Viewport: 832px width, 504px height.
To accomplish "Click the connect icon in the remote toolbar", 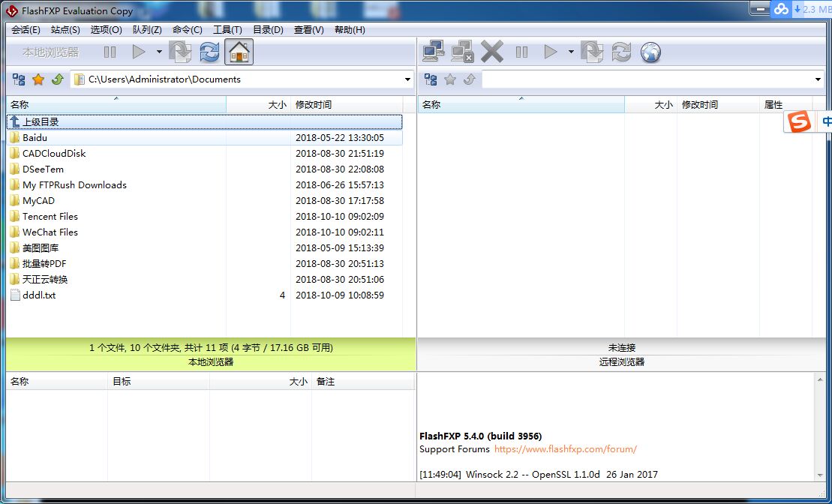I will pos(434,52).
